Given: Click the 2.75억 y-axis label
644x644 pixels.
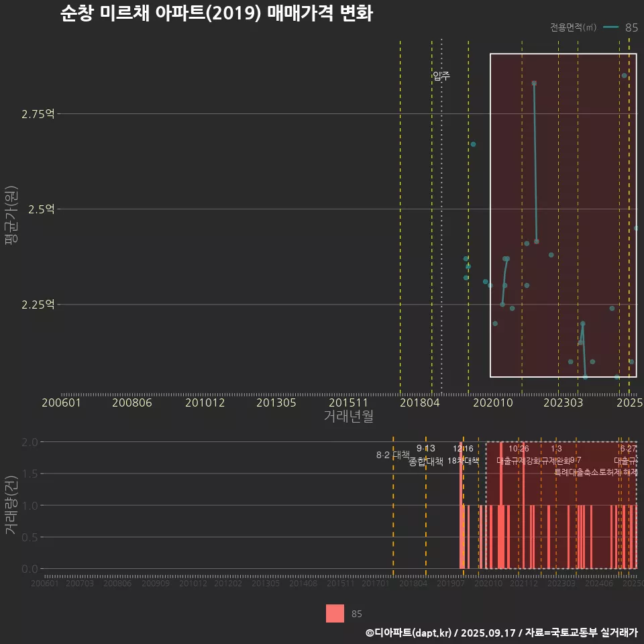Looking at the screenshot, I should point(38,114).
